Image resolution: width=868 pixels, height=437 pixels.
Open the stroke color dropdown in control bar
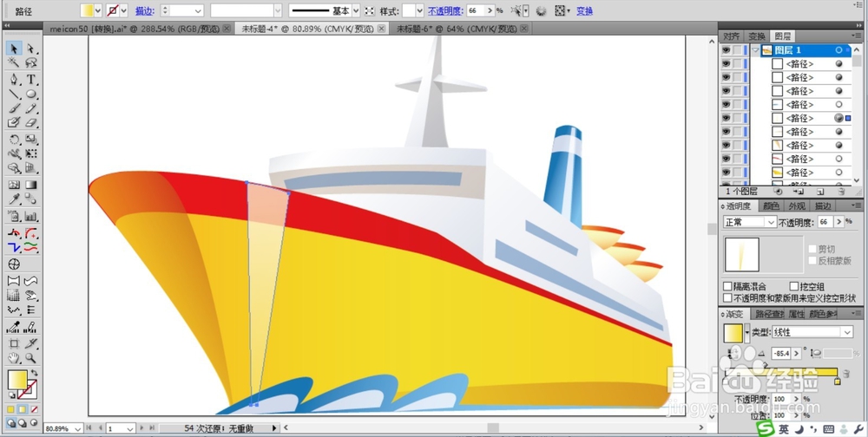pos(123,10)
